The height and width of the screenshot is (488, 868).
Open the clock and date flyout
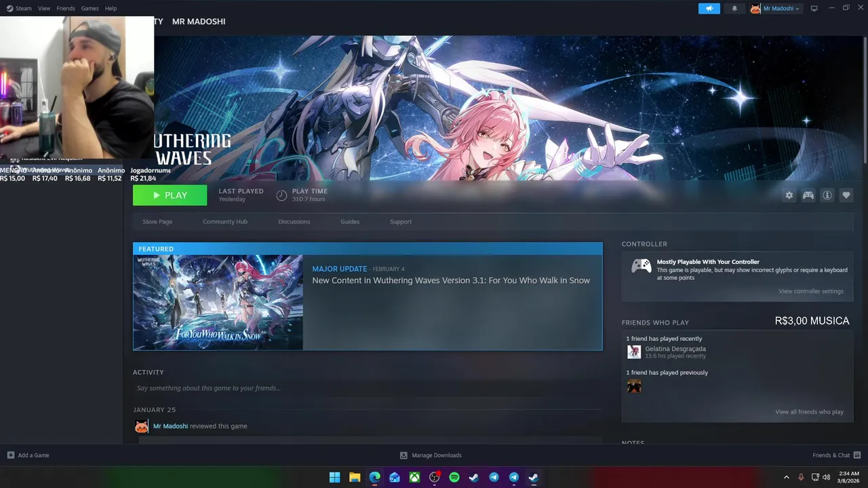[848, 477]
